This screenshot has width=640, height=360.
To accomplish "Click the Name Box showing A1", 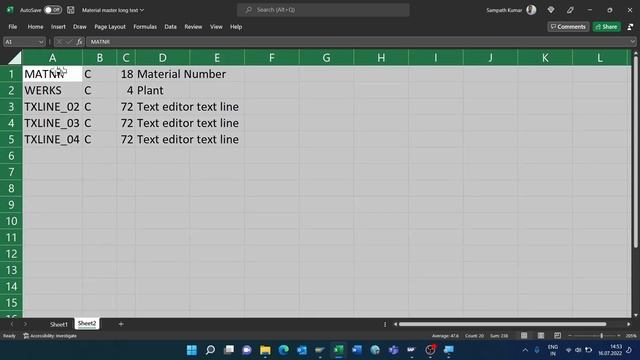I will 20,42.
